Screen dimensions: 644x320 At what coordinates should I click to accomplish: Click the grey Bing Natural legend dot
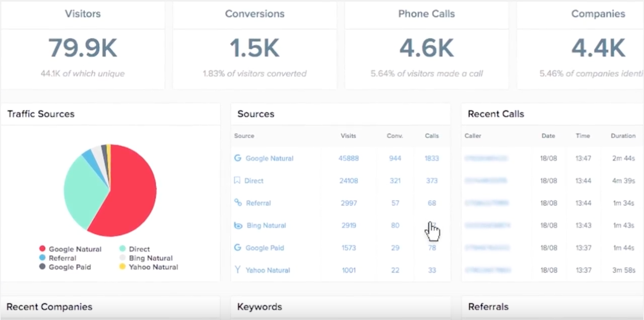122,258
